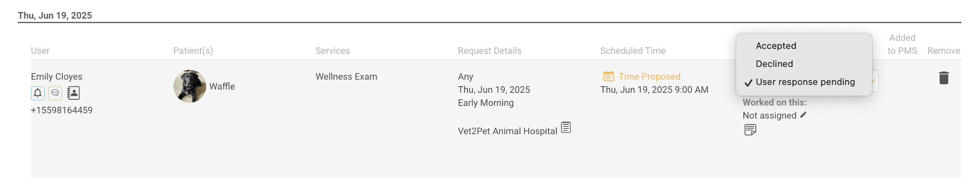Click the Request Details column header
Viewport: 980px width, 193px height.
pyautogui.click(x=490, y=51)
